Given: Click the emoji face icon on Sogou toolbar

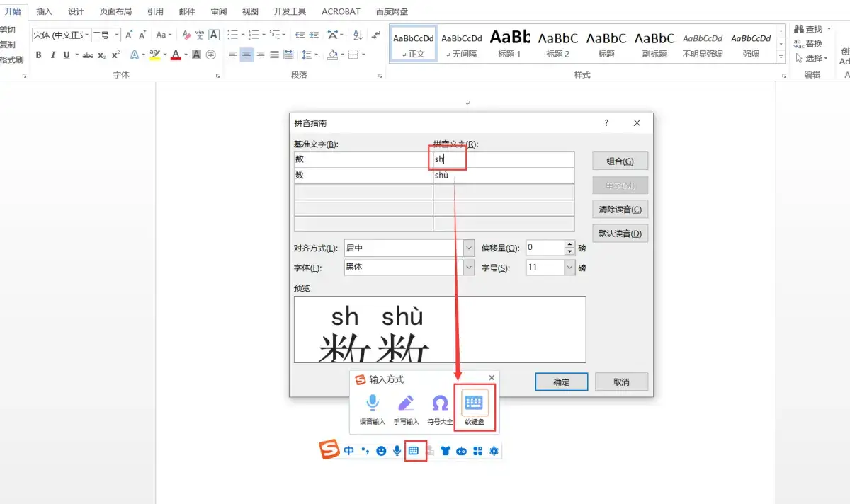Looking at the screenshot, I should (x=381, y=451).
